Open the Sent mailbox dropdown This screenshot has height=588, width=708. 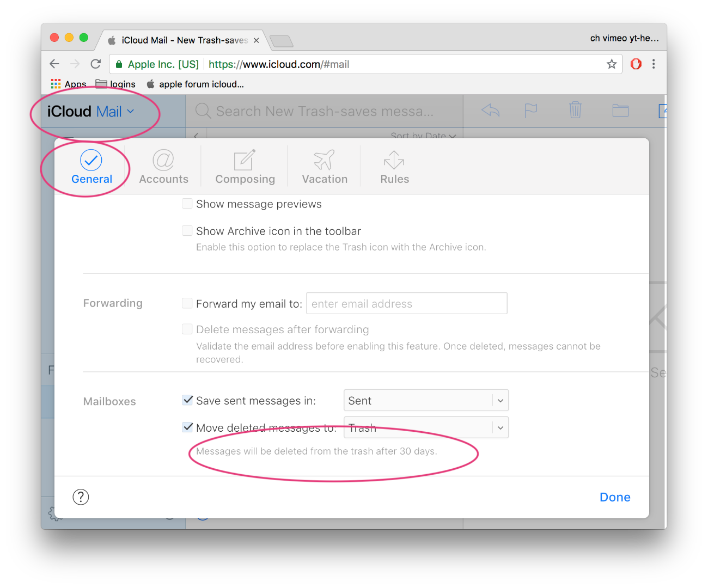click(x=426, y=400)
